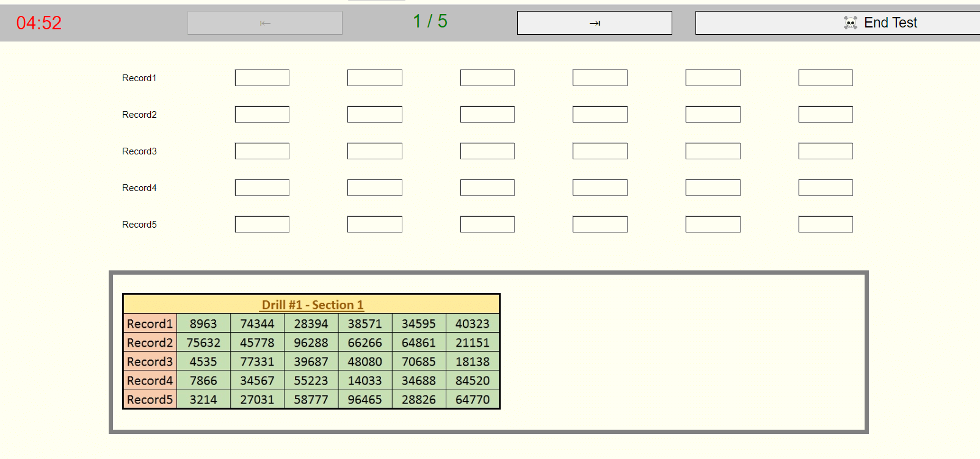Select table cell 66266
Screen dimensions: 980x459
pos(365,342)
